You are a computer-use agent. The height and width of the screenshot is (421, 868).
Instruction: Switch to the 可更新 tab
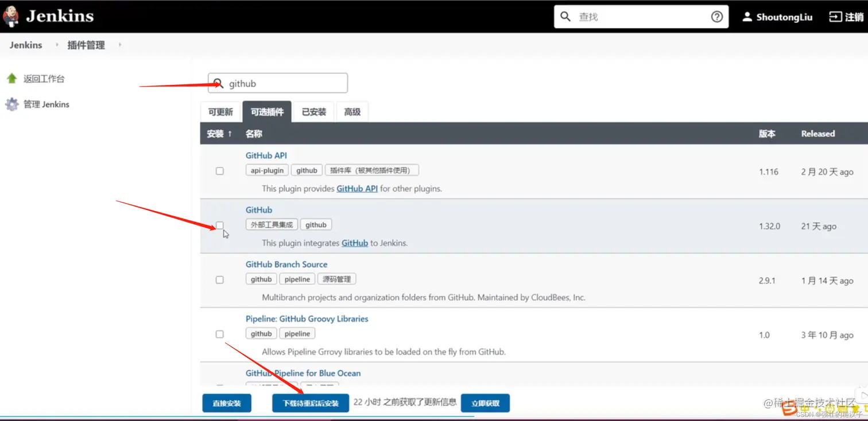(x=220, y=112)
